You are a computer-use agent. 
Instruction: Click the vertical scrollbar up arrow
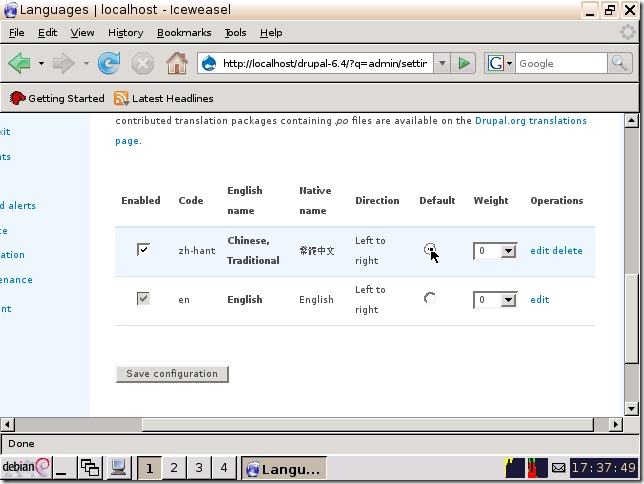tap(631, 121)
